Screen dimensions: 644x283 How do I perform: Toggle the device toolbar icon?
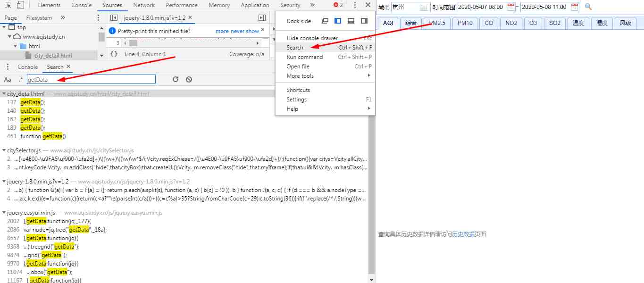[x=20, y=5]
